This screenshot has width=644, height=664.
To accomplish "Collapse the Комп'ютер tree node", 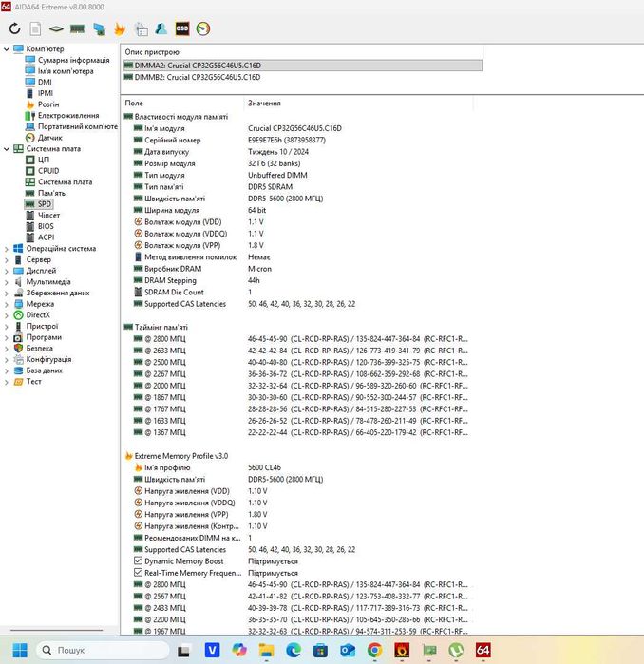I will pyautogui.click(x=7, y=49).
